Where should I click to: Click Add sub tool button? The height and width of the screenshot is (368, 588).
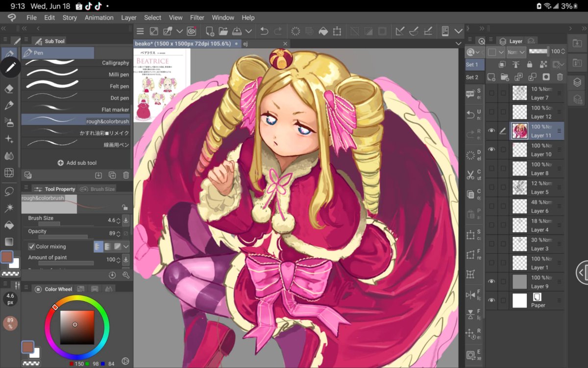point(77,162)
